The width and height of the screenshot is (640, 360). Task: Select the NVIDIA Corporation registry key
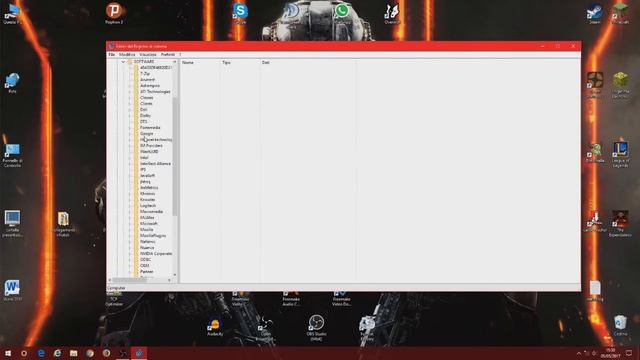click(156, 253)
